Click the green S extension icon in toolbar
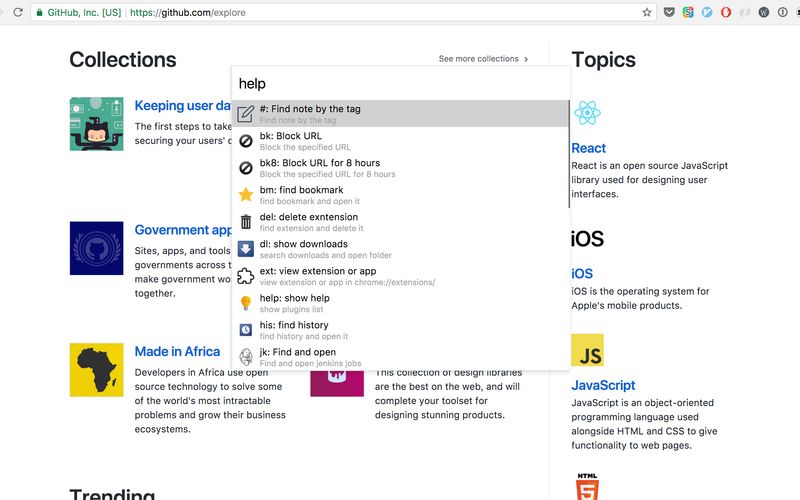 pos(688,12)
